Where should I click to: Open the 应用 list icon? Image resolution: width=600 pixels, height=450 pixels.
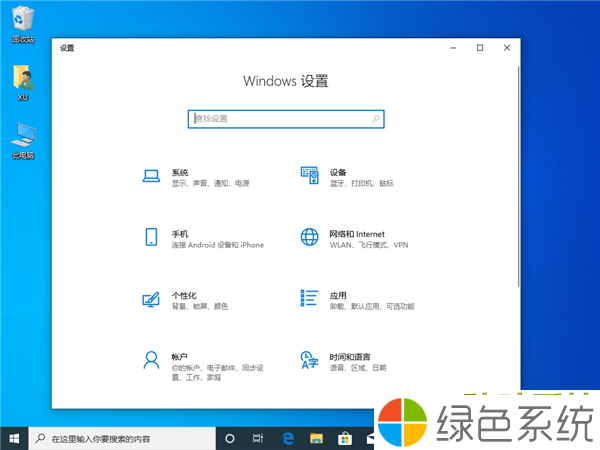(309, 298)
